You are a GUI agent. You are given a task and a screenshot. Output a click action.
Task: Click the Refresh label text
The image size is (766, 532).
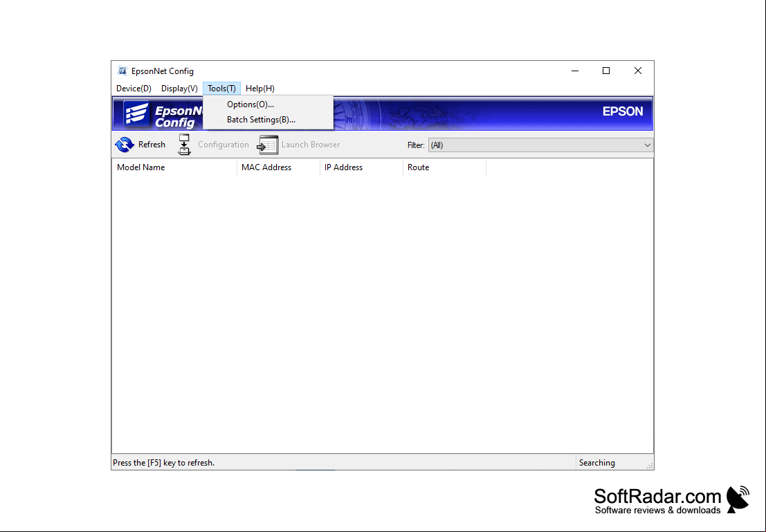(152, 145)
